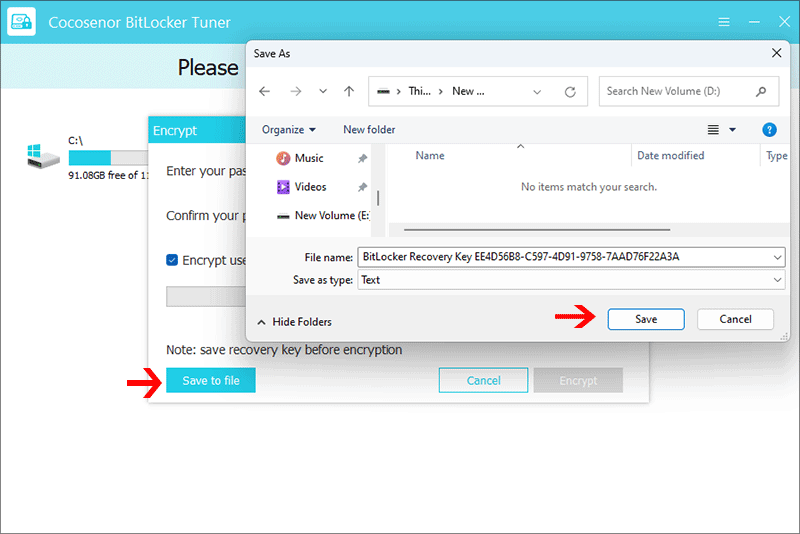This screenshot has width=800, height=534.
Task: Change the view layout icon
Action: (x=713, y=130)
